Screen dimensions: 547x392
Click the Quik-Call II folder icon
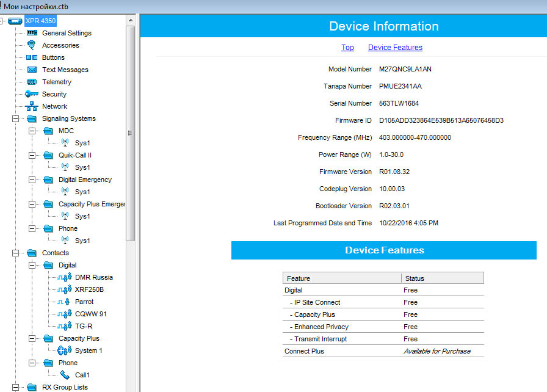tap(48, 155)
